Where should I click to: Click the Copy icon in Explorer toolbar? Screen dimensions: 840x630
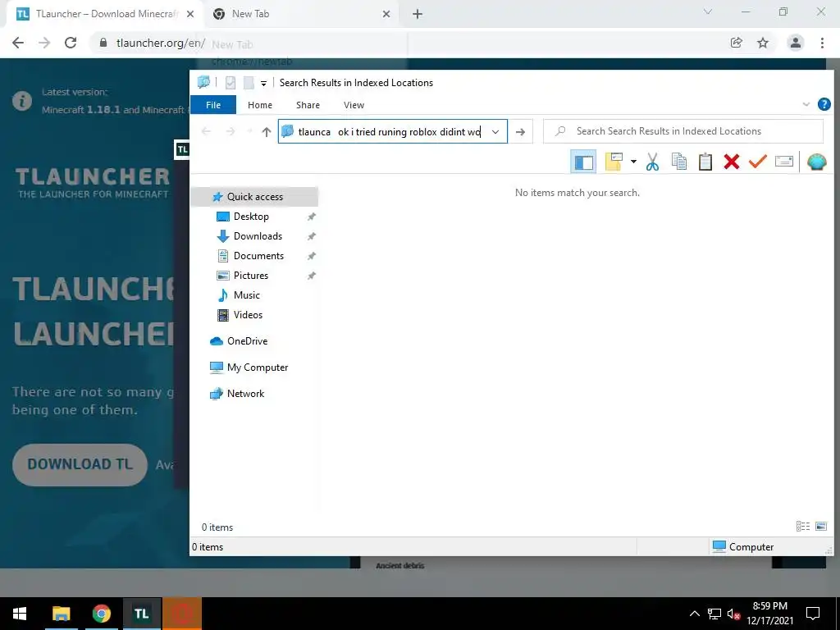[x=678, y=162]
